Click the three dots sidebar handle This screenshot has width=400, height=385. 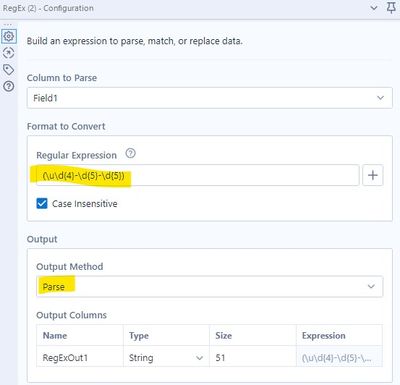point(8,25)
